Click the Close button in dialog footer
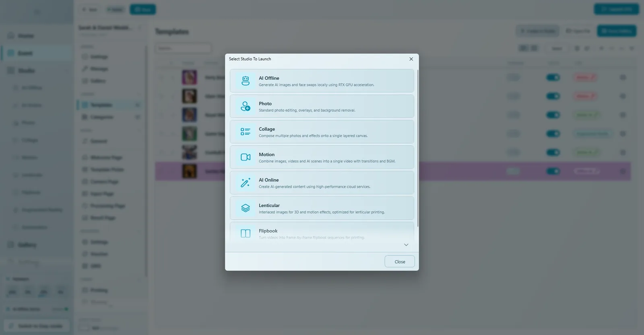This screenshot has height=335, width=644. point(400,261)
